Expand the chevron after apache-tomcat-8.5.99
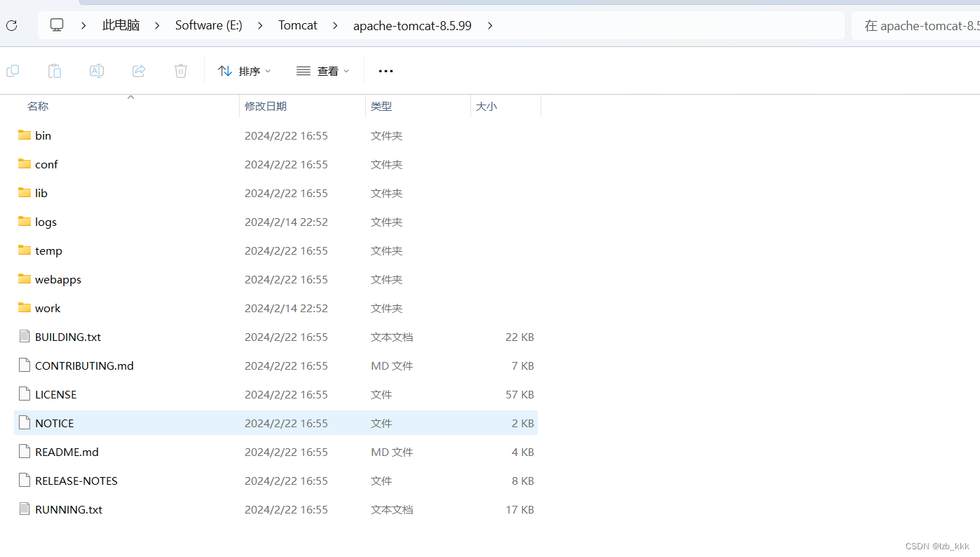The width and height of the screenshot is (980, 557). (489, 25)
